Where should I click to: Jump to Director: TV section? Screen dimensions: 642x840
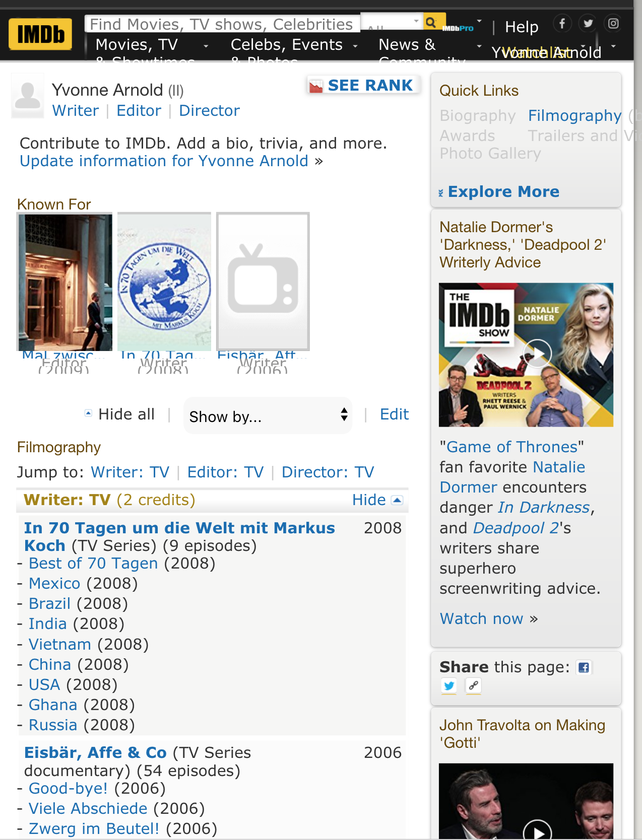click(x=328, y=472)
